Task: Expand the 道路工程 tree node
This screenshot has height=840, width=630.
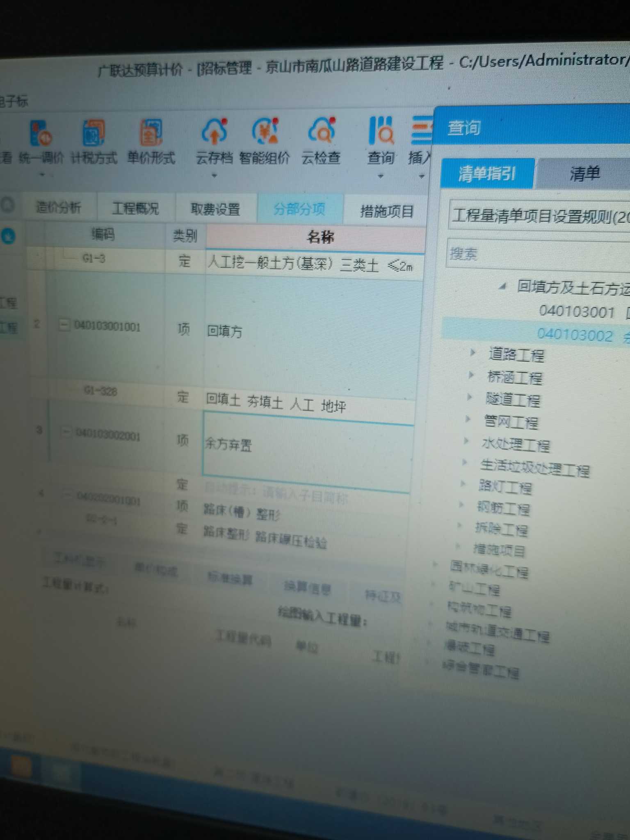Action: pos(472,352)
